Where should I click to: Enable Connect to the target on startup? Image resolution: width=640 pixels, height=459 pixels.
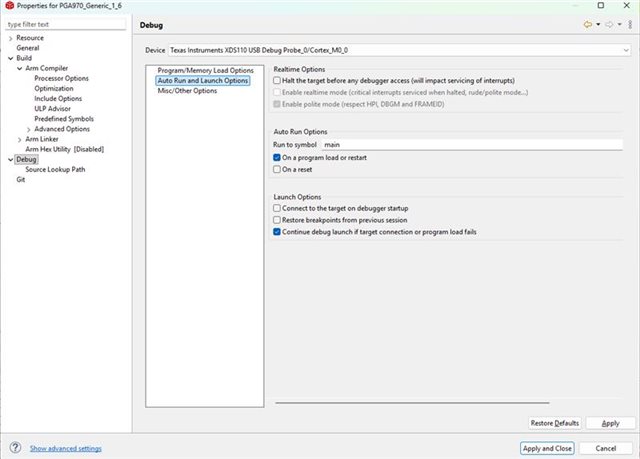click(277, 208)
